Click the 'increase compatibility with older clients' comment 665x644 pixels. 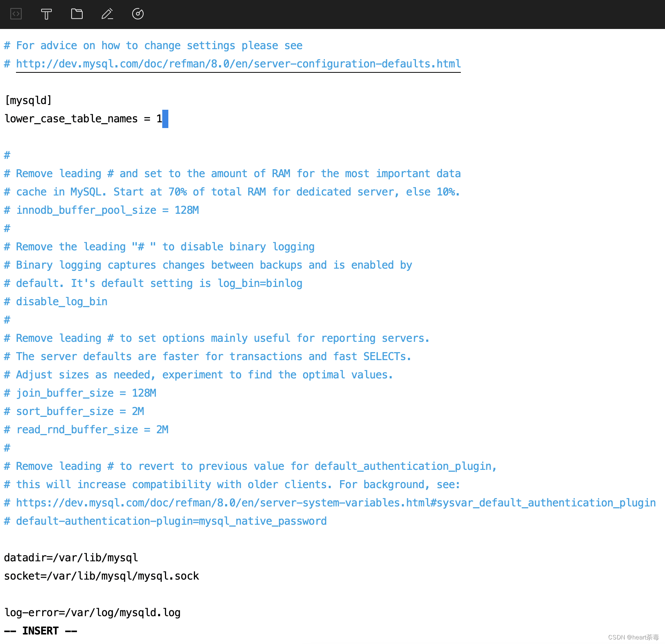tap(232, 484)
